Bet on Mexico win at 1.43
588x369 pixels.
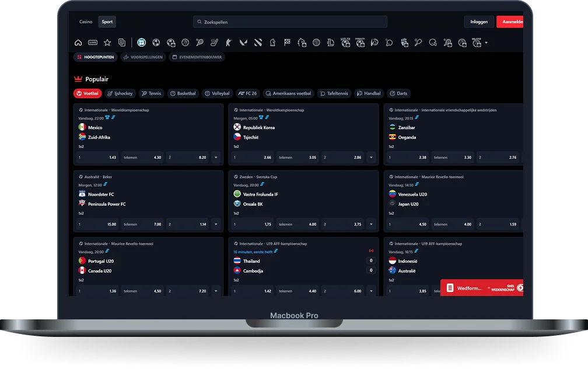click(97, 158)
